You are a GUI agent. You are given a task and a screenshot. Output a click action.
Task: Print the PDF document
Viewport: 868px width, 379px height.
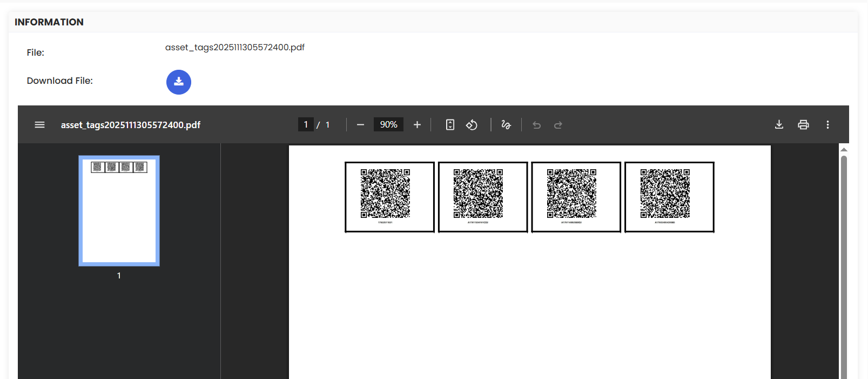[x=803, y=125]
